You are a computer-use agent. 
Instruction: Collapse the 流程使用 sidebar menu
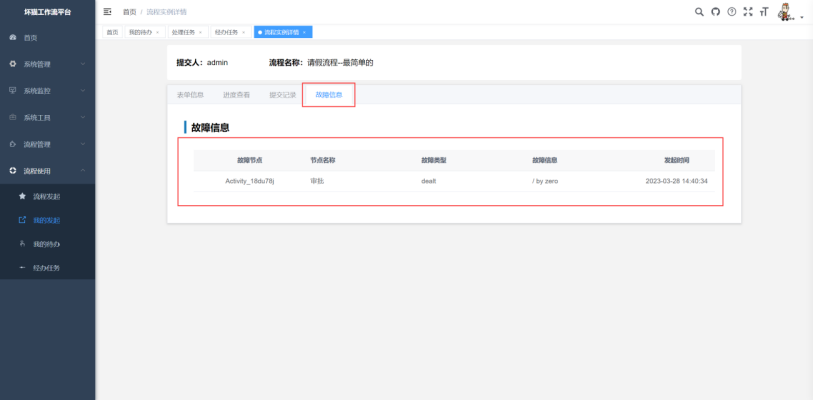[x=47, y=171]
